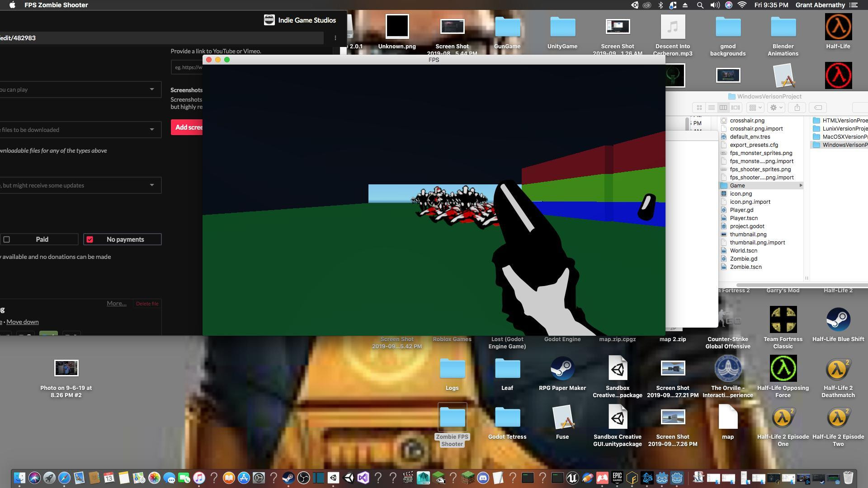Click the Add screenshots button
868x488 pixels.
pos(187,127)
